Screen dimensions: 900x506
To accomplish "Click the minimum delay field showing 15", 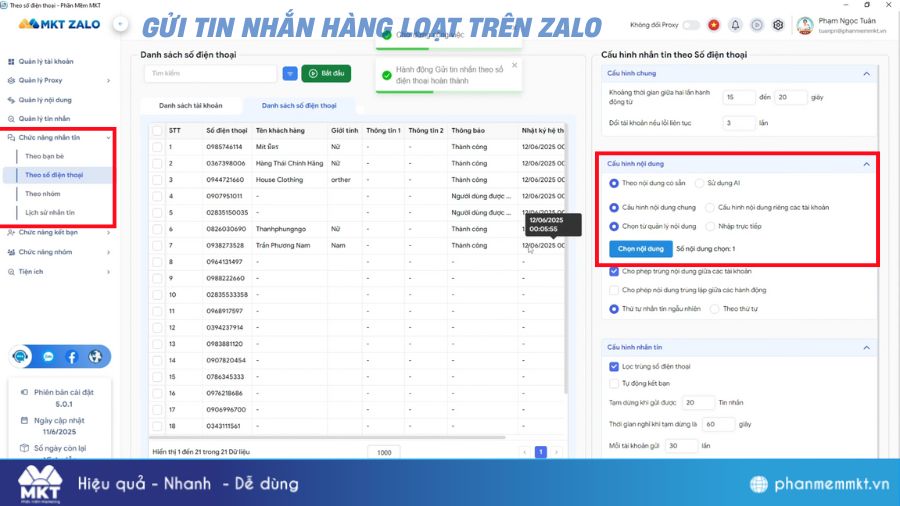I will point(738,98).
